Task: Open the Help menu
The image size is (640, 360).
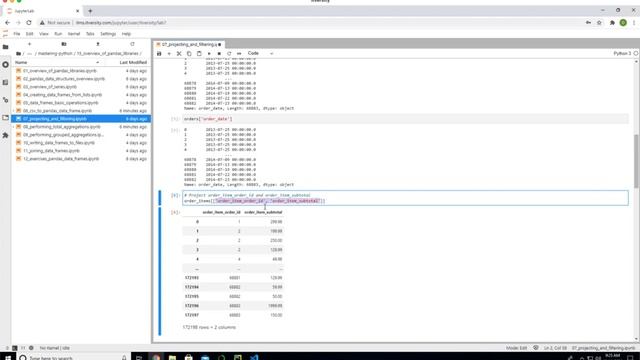Action: (126, 34)
